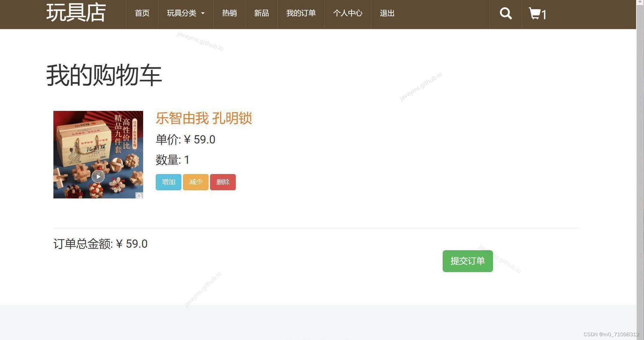Expand the 玩具分类 dropdown menu
The width and height of the screenshot is (644, 340).
[186, 13]
